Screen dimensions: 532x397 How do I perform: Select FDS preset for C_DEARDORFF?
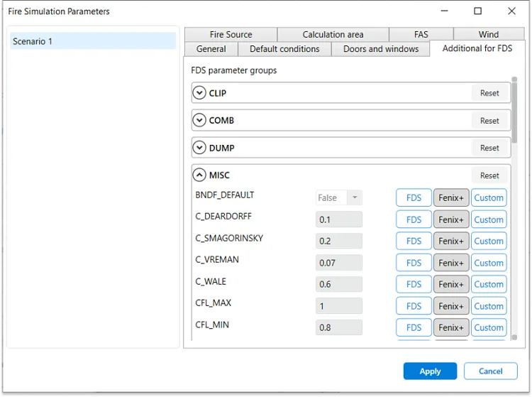point(414,219)
